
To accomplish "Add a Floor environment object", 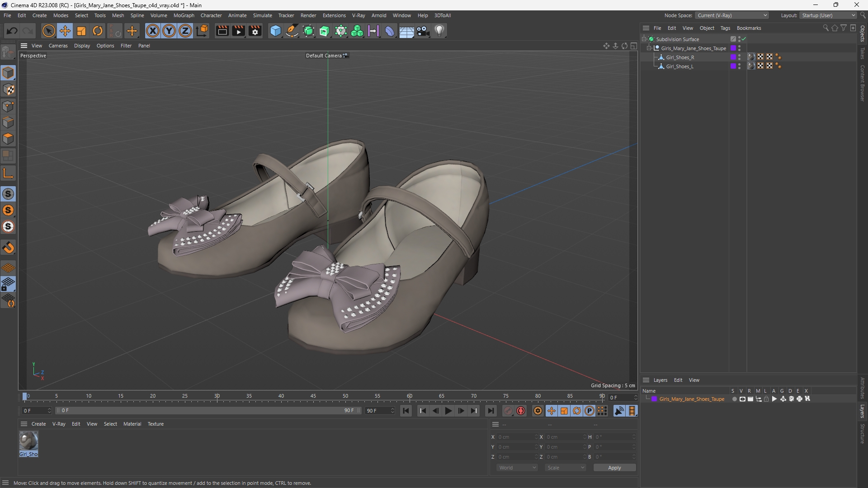I will (x=406, y=31).
